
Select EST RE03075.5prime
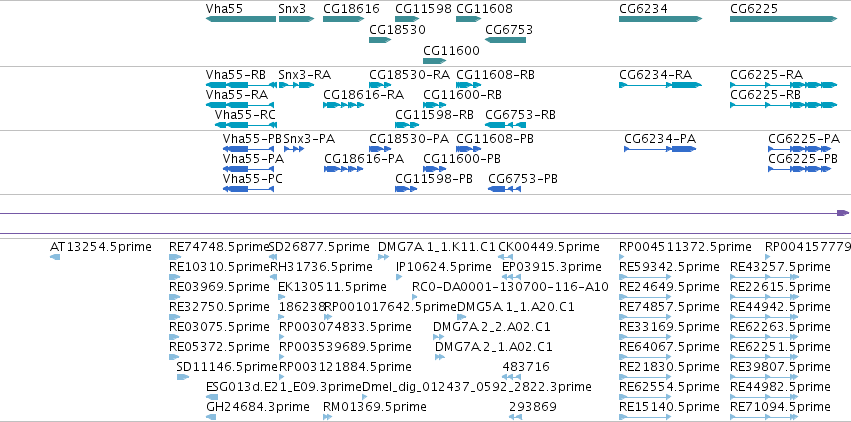point(174,337)
